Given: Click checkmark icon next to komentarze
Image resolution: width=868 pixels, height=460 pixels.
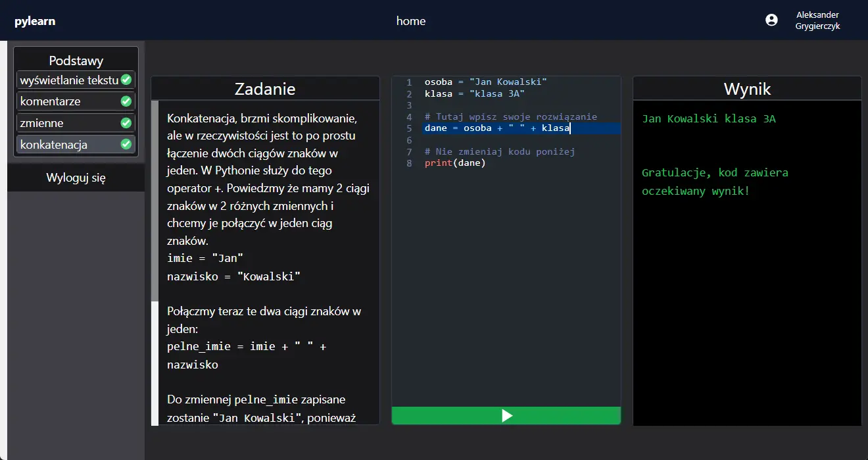Looking at the screenshot, I should pyautogui.click(x=126, y=101).
